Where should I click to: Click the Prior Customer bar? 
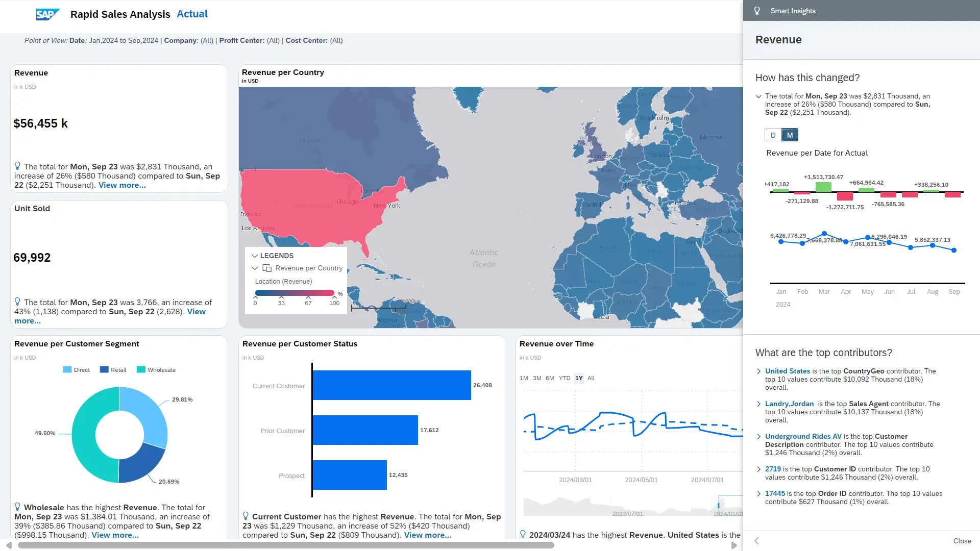[365, 430]
